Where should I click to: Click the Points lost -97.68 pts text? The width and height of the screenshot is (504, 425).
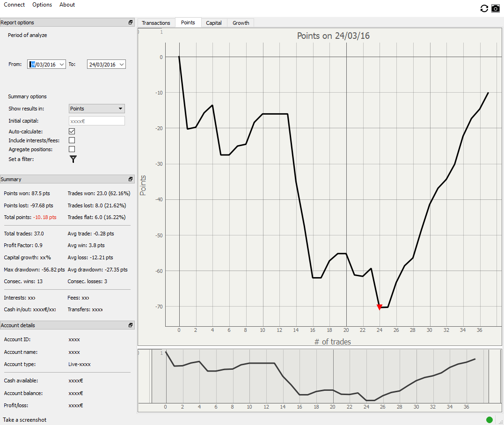(x=28, y=206)
